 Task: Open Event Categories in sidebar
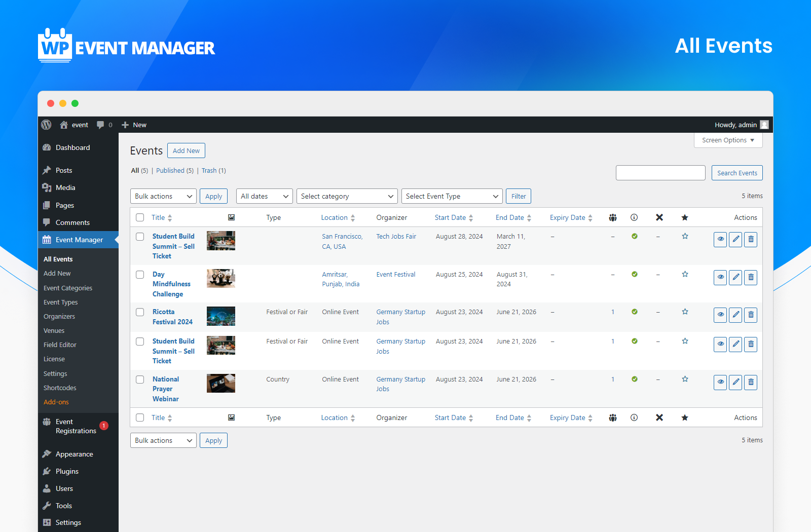68,288
